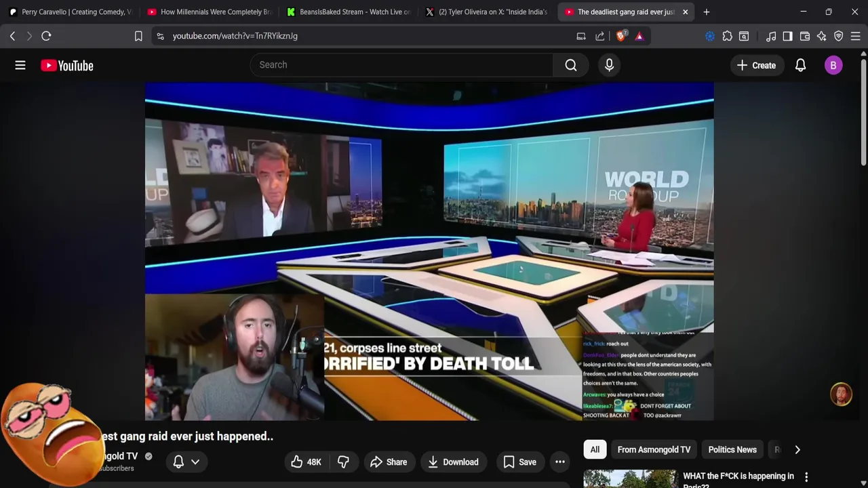
Task: Click the video player to pause
Action: tap(429, 251)
